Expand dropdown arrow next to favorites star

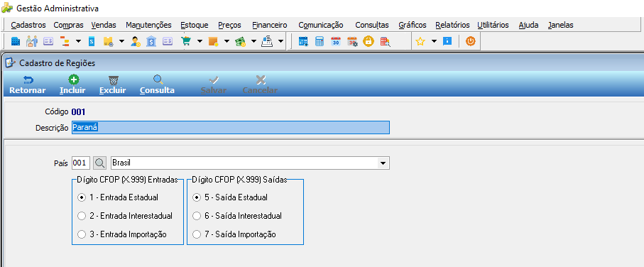click(434, 41)
